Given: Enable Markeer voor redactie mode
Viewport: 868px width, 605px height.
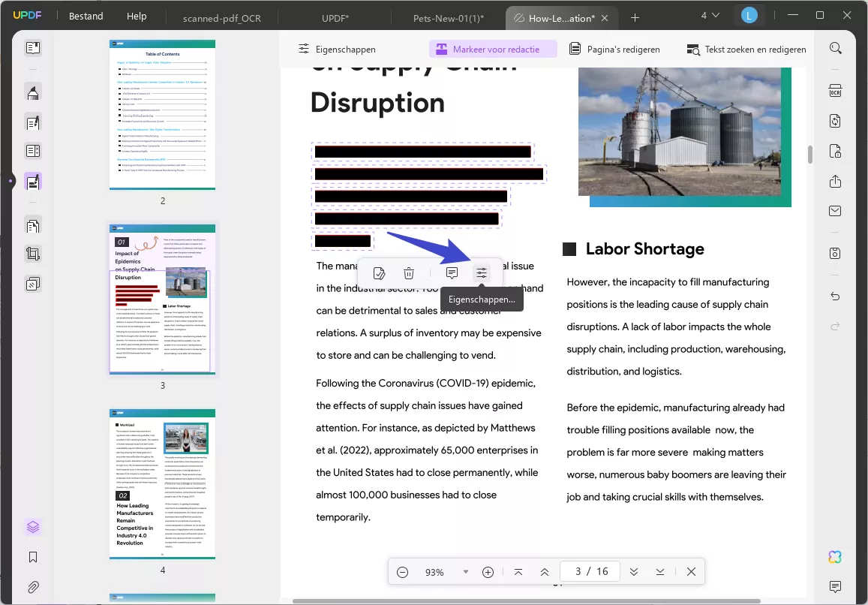Looking at the screenshot, I should click(x=493, y=48).
